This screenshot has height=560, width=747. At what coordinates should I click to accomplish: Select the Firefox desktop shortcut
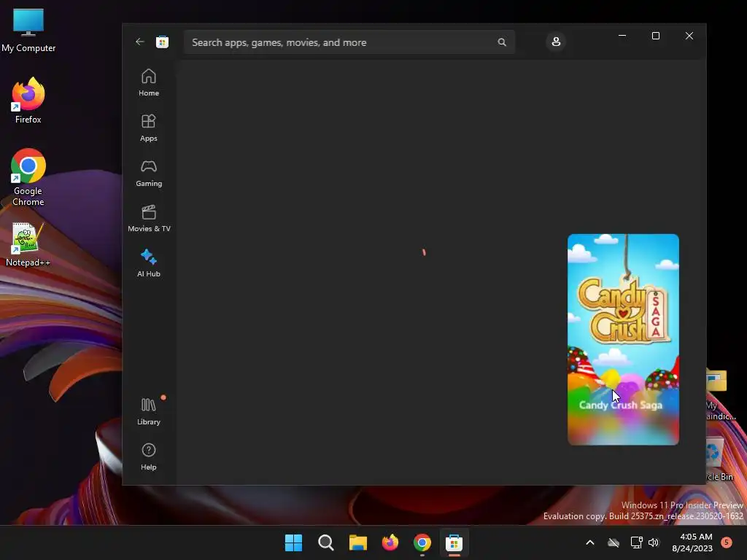(28, 101)
